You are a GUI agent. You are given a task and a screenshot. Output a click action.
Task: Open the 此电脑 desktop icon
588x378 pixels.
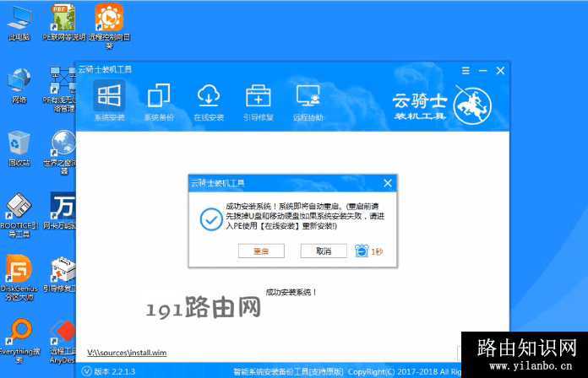click(19, 23)
